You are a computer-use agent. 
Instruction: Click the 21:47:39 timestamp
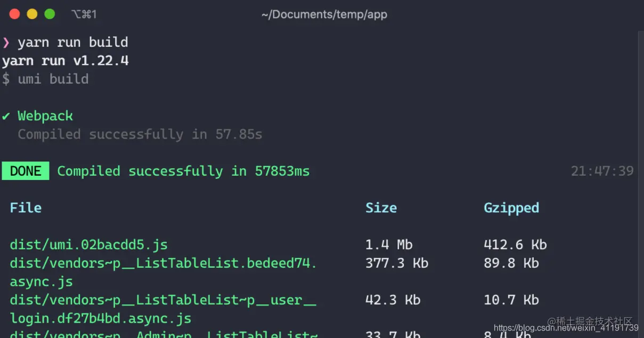[x=602, y=171]
